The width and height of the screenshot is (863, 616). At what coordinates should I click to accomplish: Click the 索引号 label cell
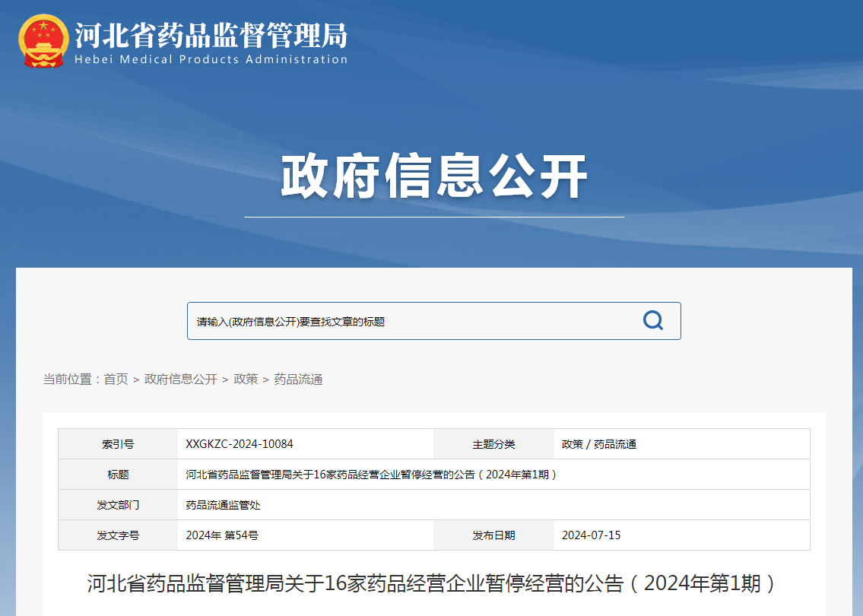tap(118, 444)
